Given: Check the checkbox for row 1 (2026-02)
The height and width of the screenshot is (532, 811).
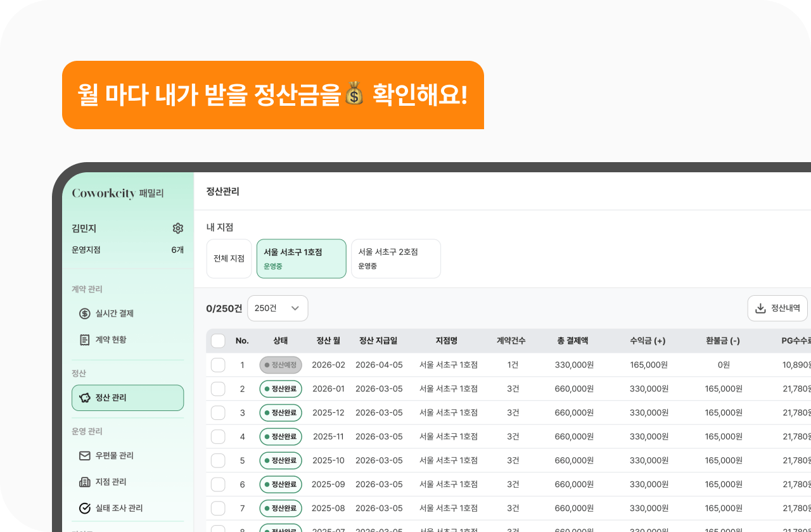Looking at the screenshot, I should (x=217, y=365).
